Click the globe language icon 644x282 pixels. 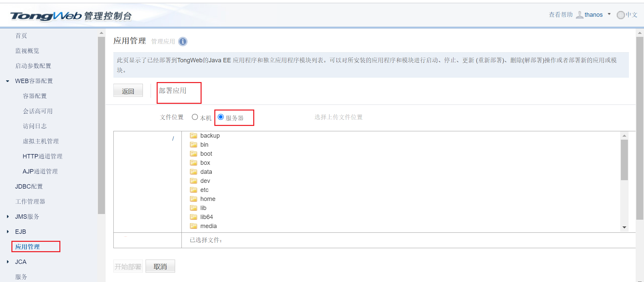point(621,15)
